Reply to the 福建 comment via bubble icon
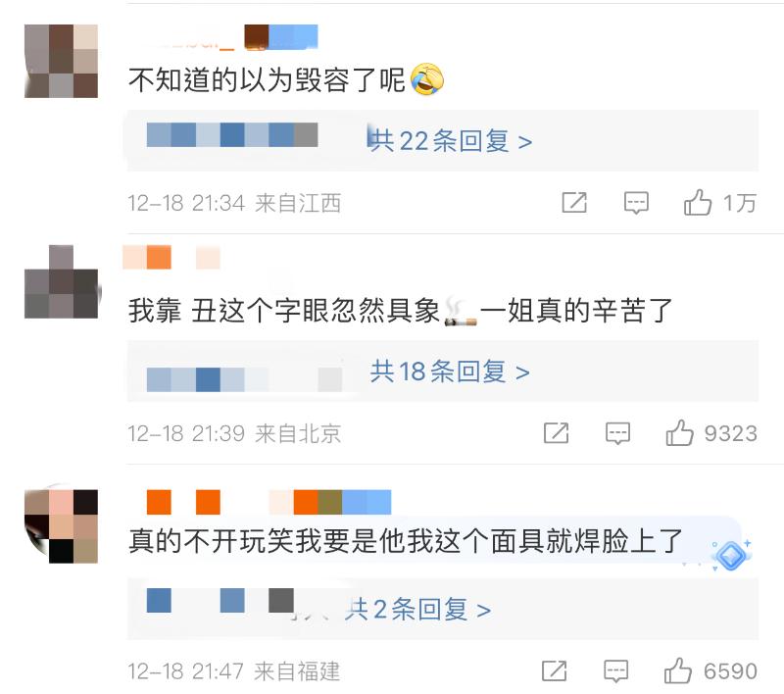 (616, 671)
